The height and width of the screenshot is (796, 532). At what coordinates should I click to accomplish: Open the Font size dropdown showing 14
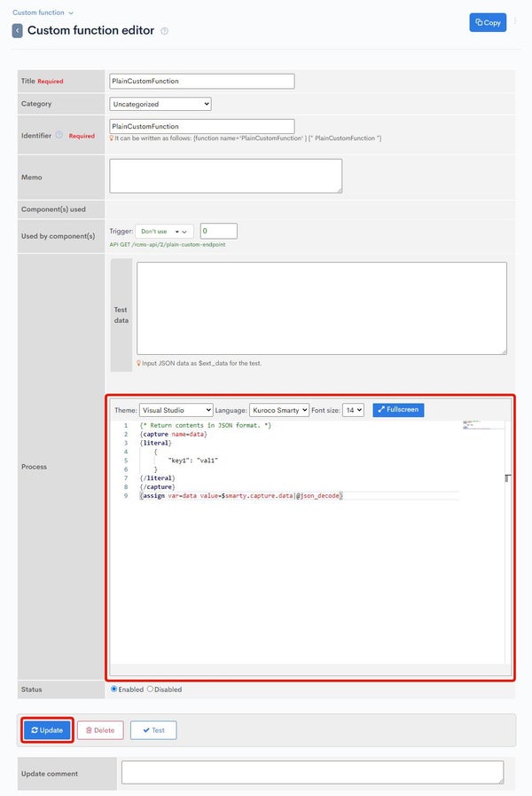tap(354, 410)
